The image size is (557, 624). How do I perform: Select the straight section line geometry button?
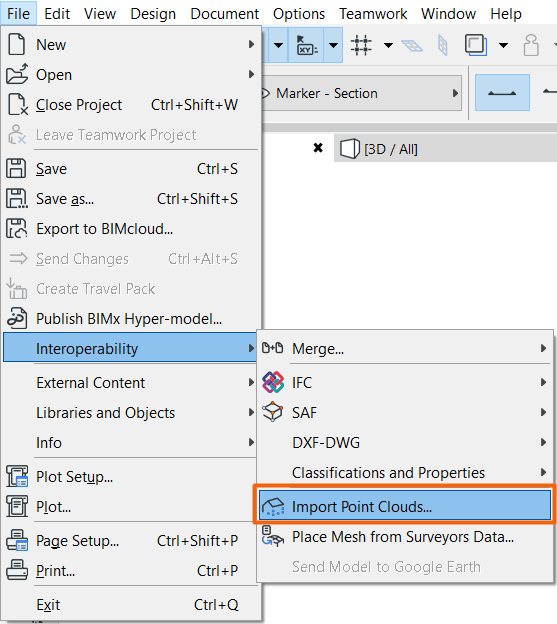502,93
